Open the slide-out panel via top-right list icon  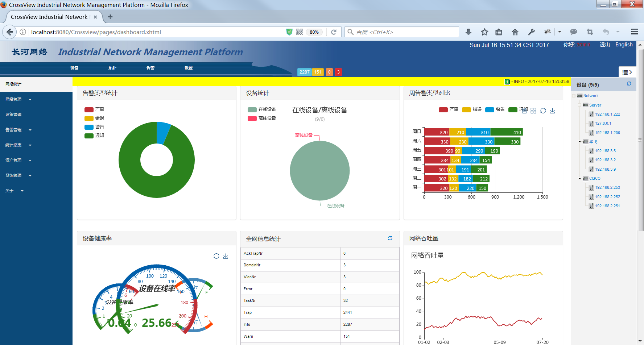(627, 72)
